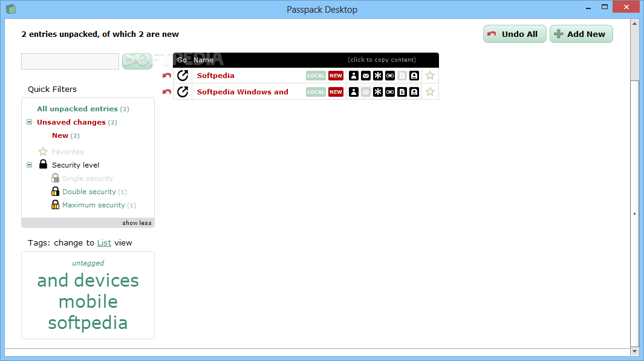The image size is (644, 361).
Task: Copy contact card icon of Softpedia Windows and entry
Action: (414, 92)
